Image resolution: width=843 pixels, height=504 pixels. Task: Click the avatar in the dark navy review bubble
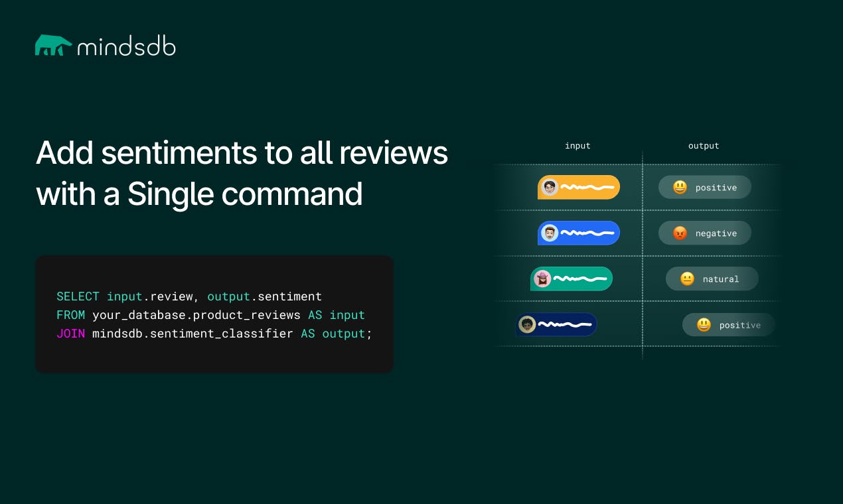pos(527,324)
